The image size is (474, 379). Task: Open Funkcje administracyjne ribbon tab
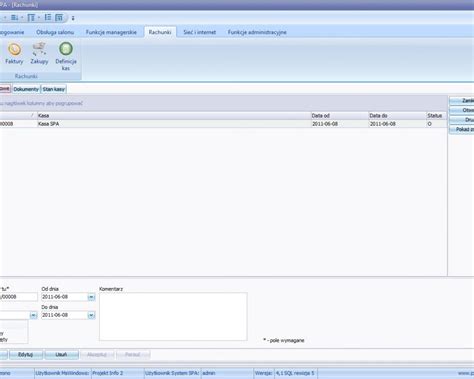tap(257, 32)
